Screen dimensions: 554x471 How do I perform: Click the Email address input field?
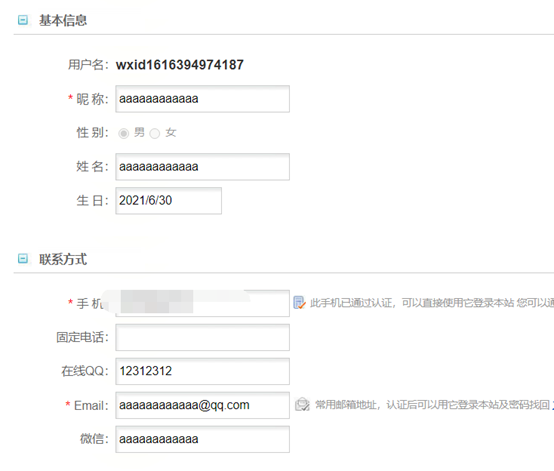202,405
